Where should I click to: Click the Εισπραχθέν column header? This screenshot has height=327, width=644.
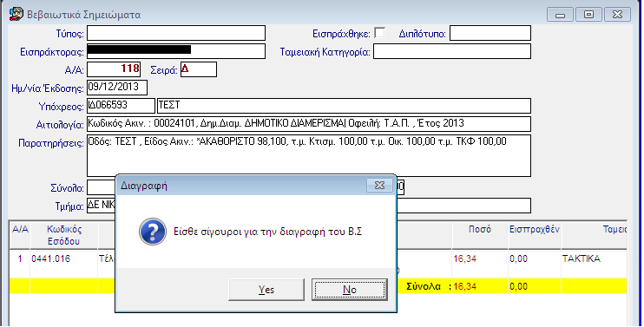point(535,235)
